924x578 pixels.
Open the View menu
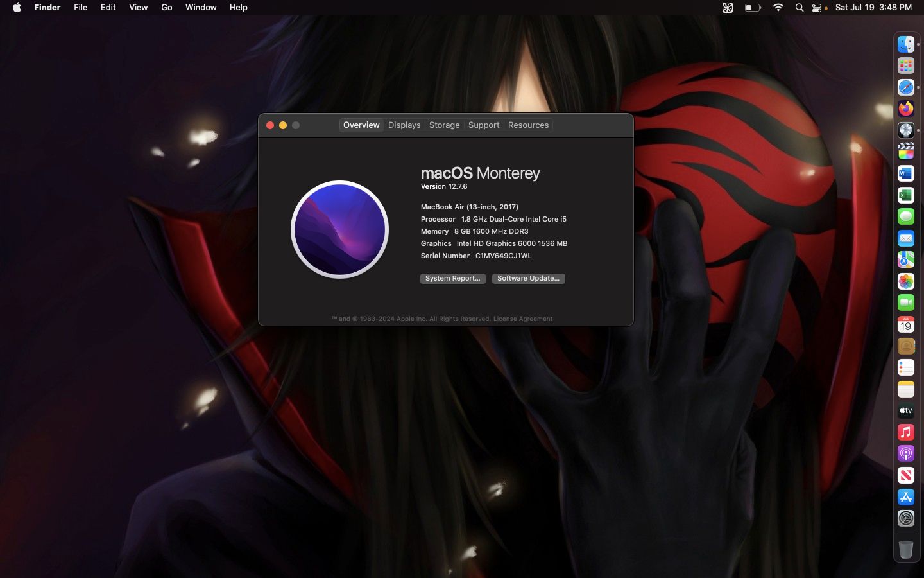(x=138, y=8)
